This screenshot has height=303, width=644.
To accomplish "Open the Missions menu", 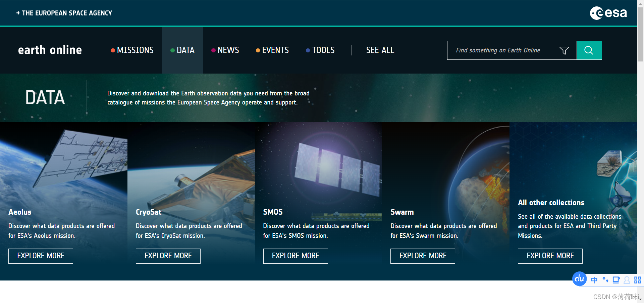I will 132,50.
